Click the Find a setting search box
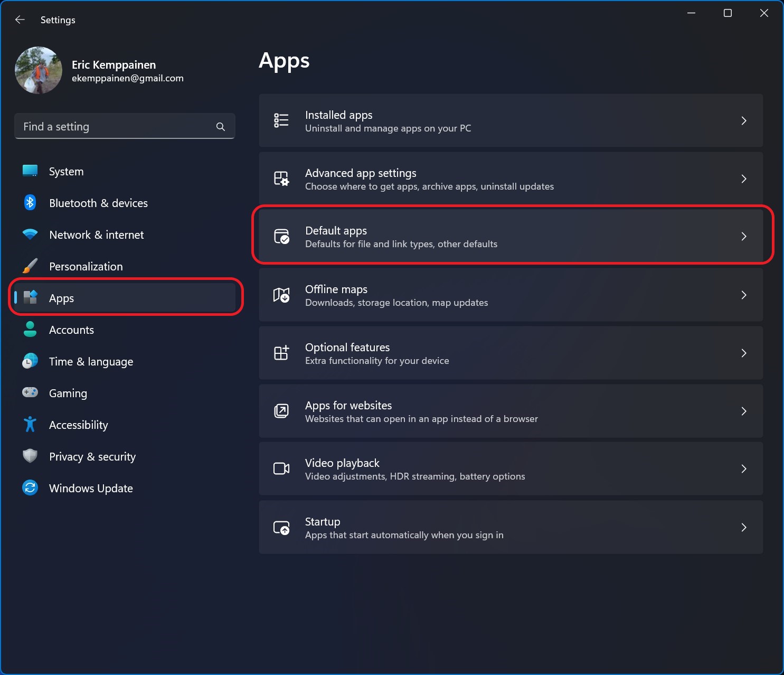The width and height of the screenshot is (784, 675). point(125,126)
